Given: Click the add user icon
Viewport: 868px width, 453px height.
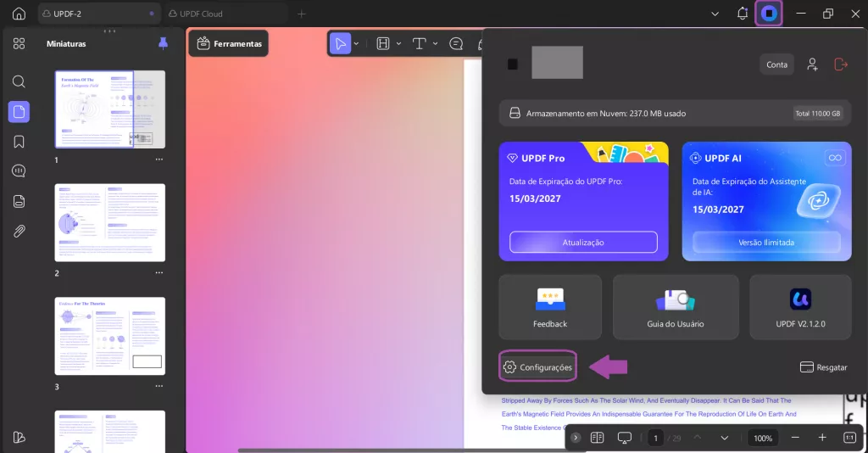Looking at the screenshot, I should click(812, 64).
